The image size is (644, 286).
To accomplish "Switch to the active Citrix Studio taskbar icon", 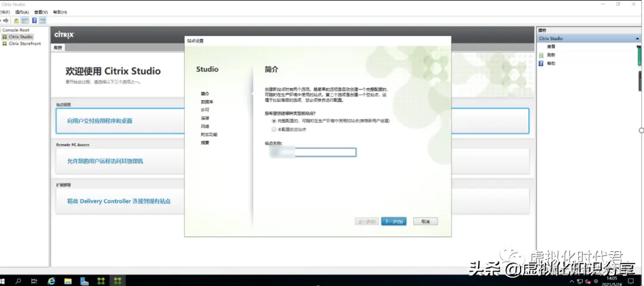I will click(x=118, y=281).
